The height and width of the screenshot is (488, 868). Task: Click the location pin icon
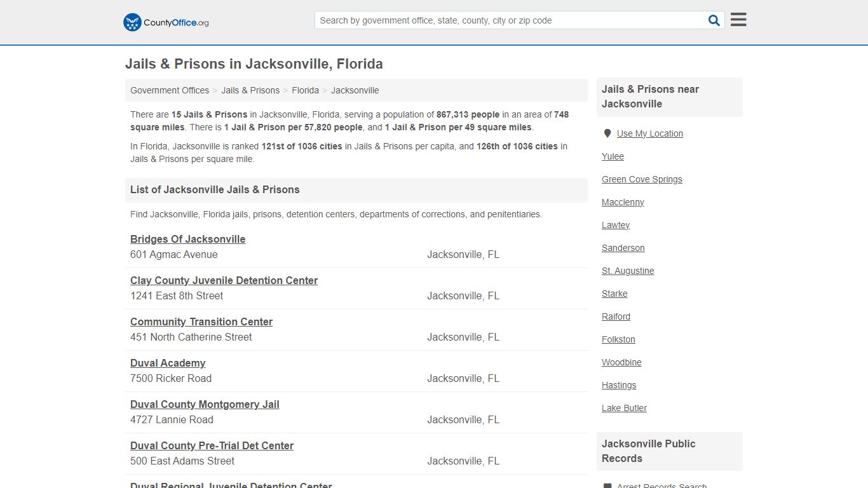[607, 133]
